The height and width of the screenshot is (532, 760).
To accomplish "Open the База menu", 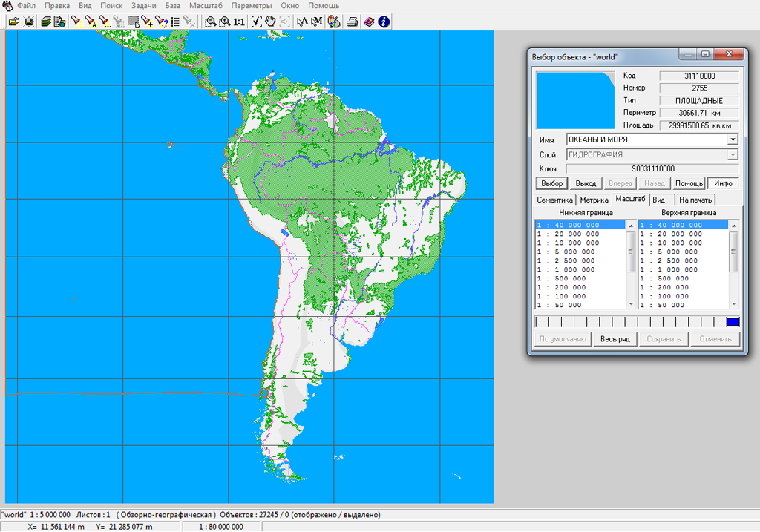I will 172,6.
